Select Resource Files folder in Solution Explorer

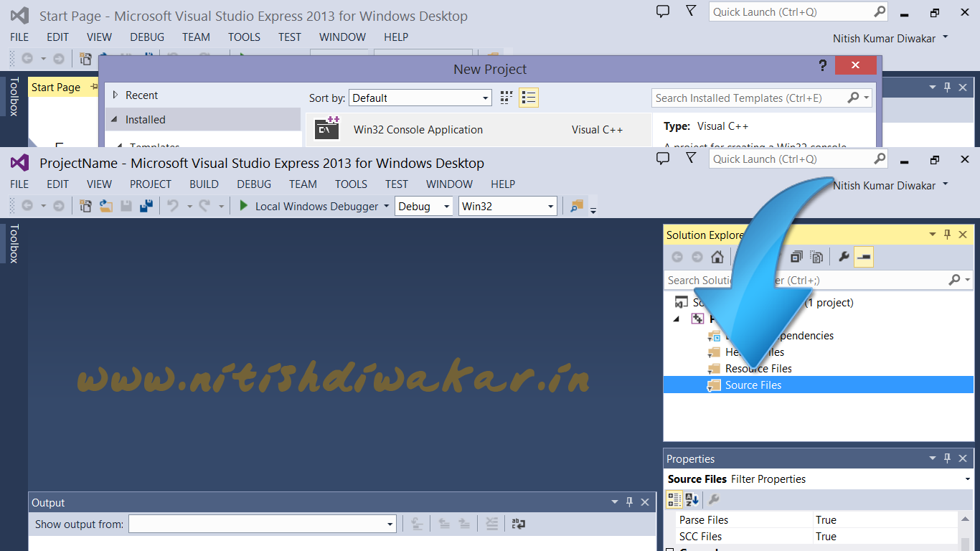pyautogui.click(x=758, y=368)
